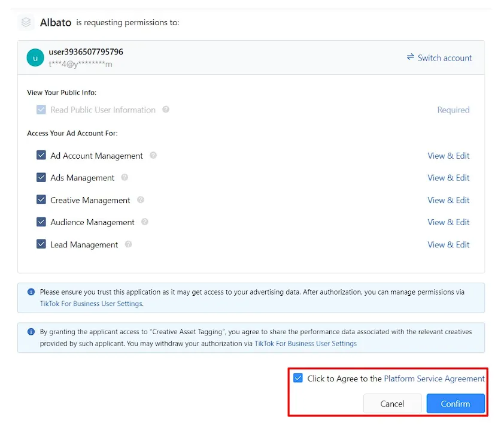The width and height of the screenshot is (504, 427).
Task: Uncheck Audience Management checkbox
Action: [41, 222]
